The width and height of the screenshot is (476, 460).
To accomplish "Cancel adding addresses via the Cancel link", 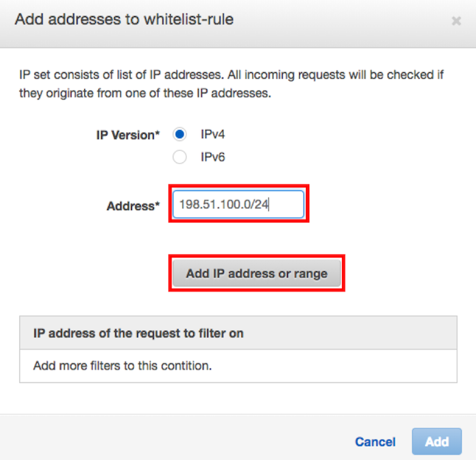I will (375, 442).
